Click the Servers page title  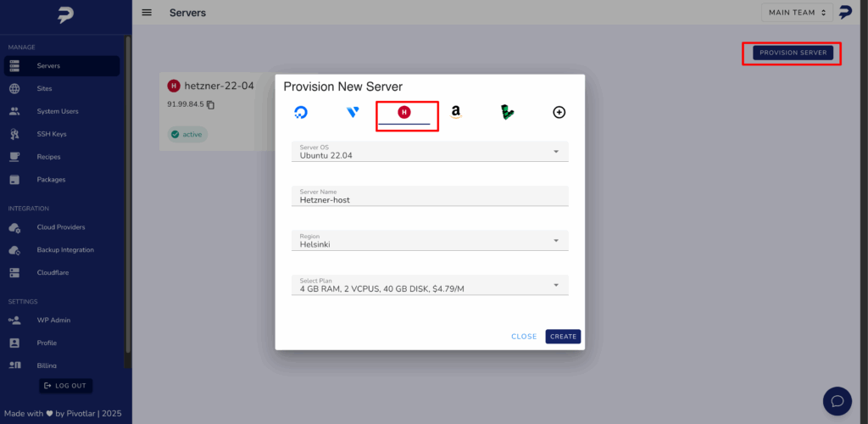click(x=187, y=12)
